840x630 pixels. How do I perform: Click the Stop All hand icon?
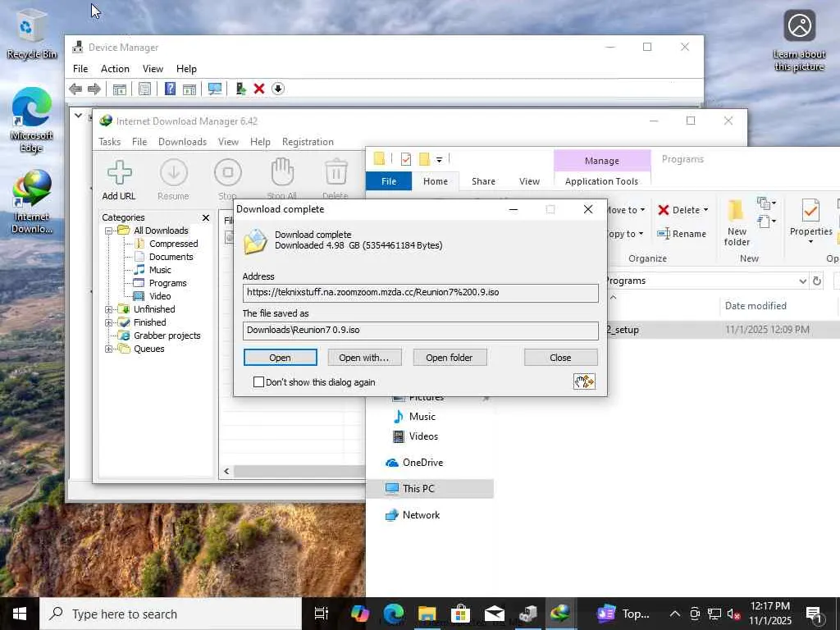(x=282, y=180)
